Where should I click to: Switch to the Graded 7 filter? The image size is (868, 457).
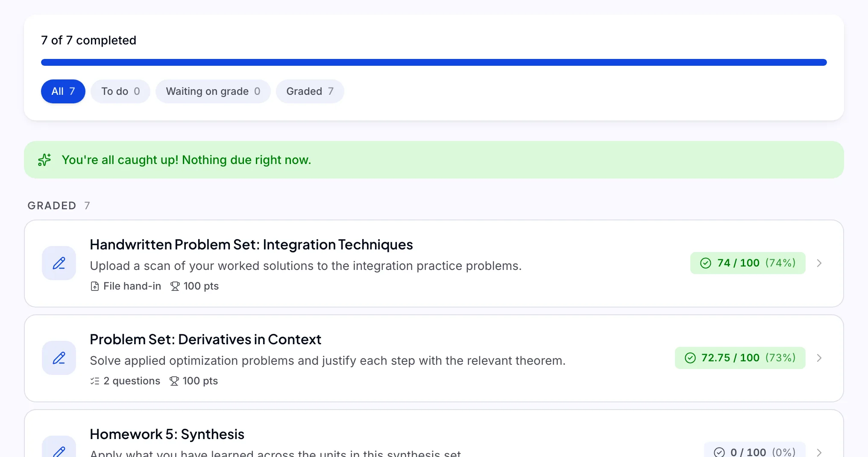310,91
